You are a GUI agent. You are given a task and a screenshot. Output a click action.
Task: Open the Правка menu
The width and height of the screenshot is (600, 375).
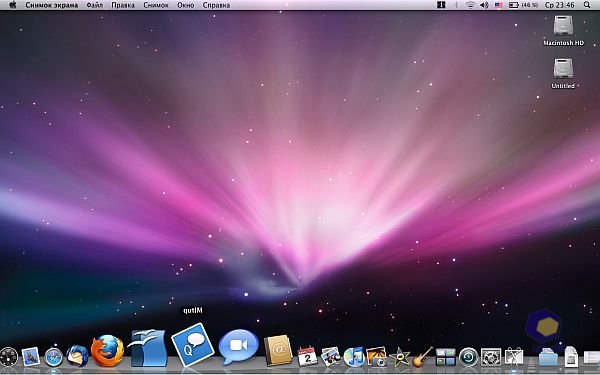coord(123,5)
